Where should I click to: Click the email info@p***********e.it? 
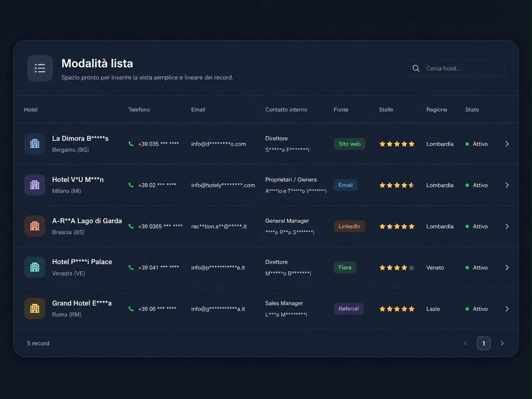coord(218,267)
